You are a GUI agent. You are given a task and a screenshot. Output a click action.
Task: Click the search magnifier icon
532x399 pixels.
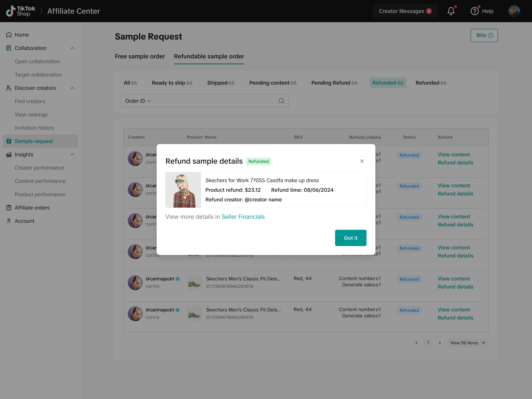(281, 101)
